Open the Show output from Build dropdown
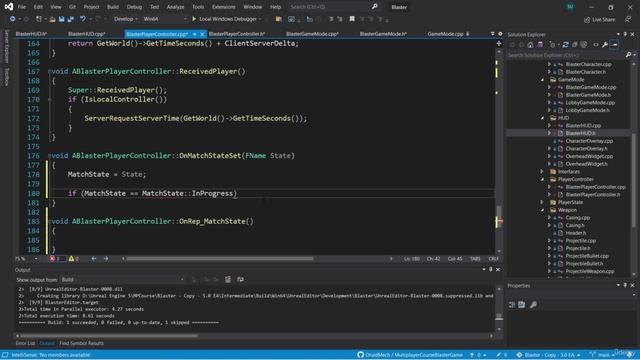640x360 pixels. click(122, 280)
